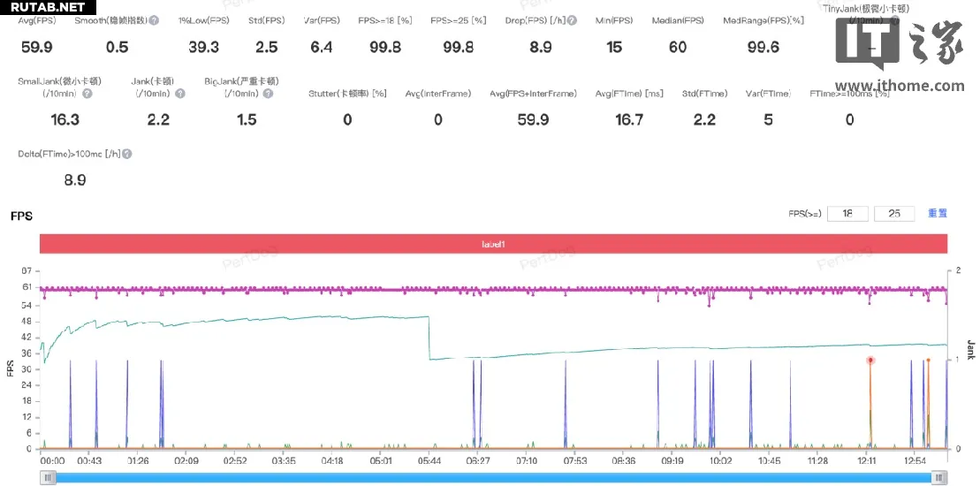The height and width of the screenshot is (486, 980).
Task: Click the IT Home logo
Action: coord(896,44)
